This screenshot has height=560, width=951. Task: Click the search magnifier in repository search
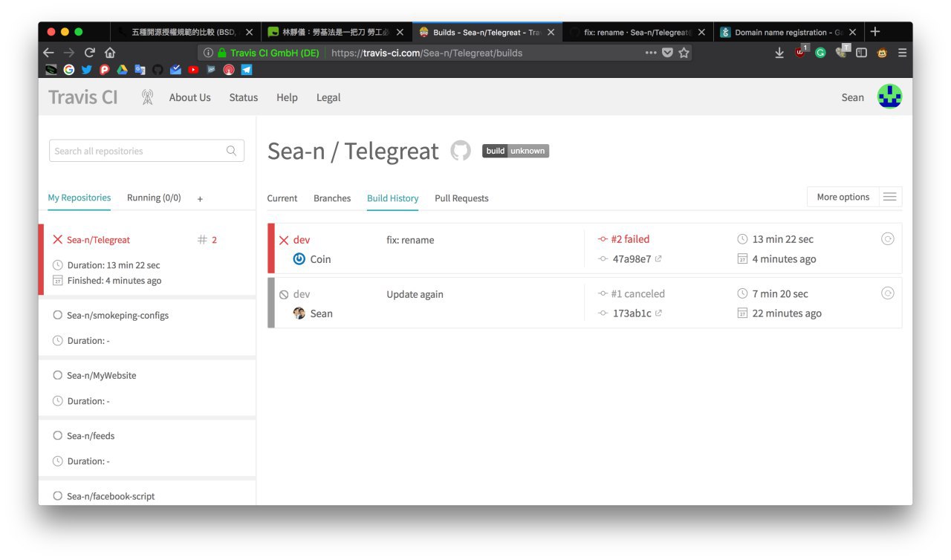231,150
